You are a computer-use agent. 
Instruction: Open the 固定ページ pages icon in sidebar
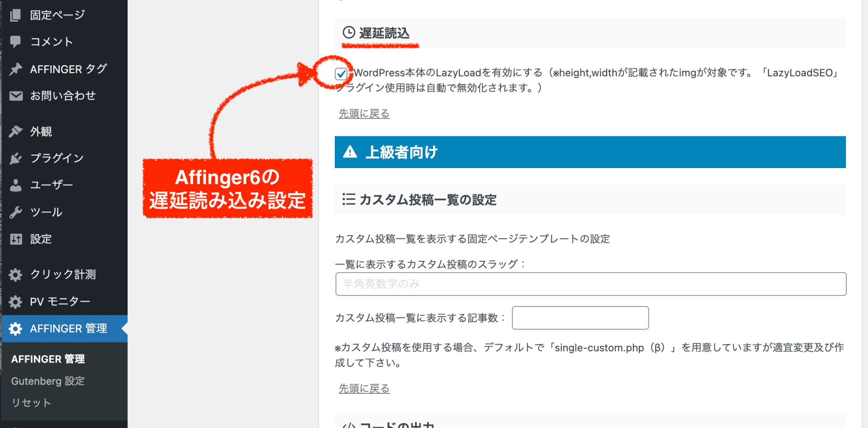15,14
